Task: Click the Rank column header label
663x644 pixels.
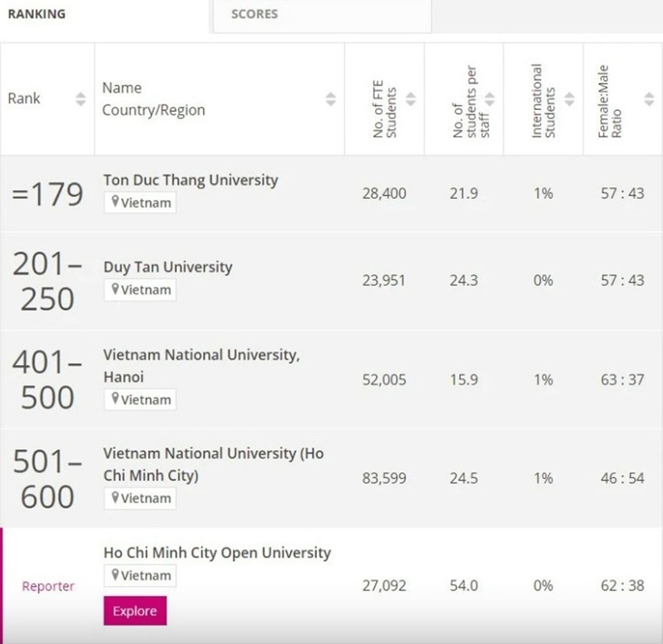Action: [24, 99]
